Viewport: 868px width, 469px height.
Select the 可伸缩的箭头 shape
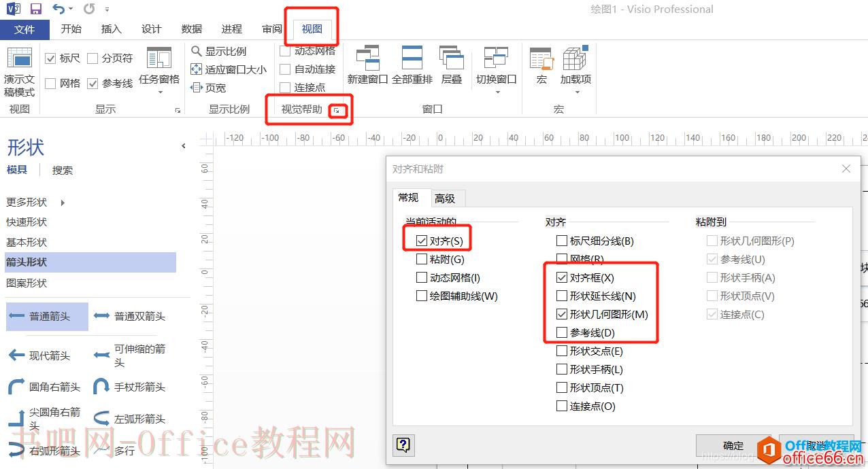(130, 355)
